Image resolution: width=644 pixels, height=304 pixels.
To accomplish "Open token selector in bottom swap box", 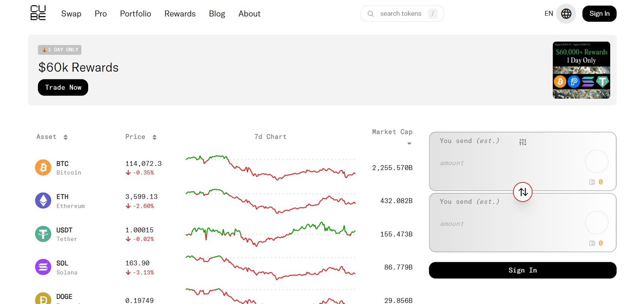I will [x=596, y=223].
